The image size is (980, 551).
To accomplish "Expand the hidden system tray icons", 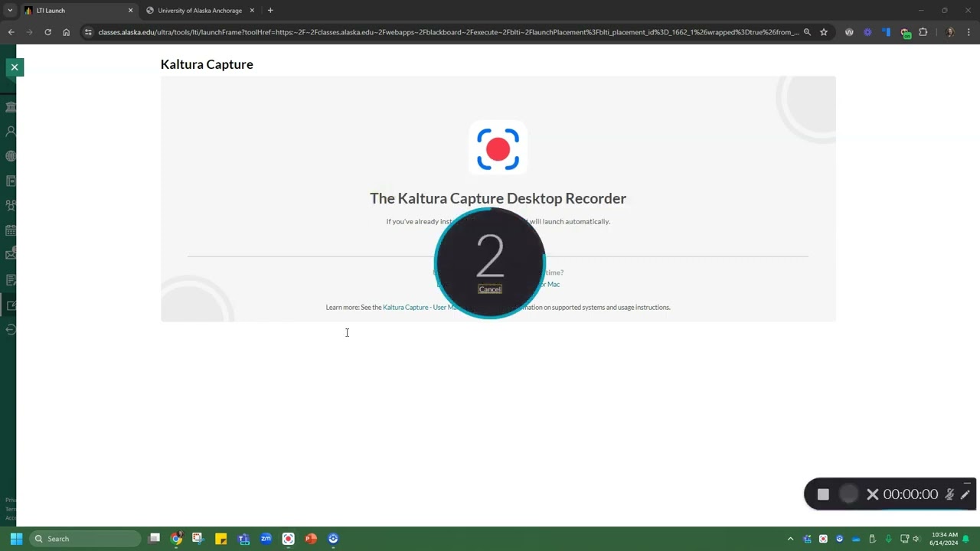I will [790, 539].
